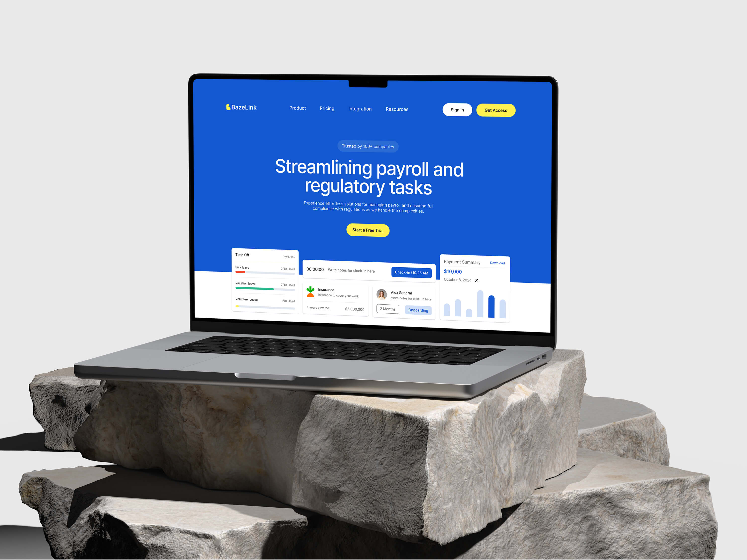The image size is (747, 560).
Task: Expand the Product navigation menu
Action: click(298, 109)
